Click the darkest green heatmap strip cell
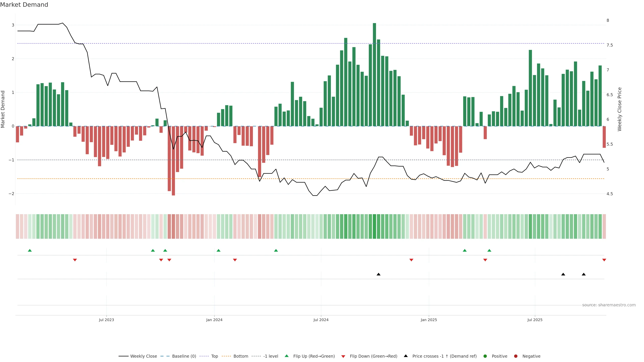The width and height of the screenshot is (644, 362). (x=374, y=226)
